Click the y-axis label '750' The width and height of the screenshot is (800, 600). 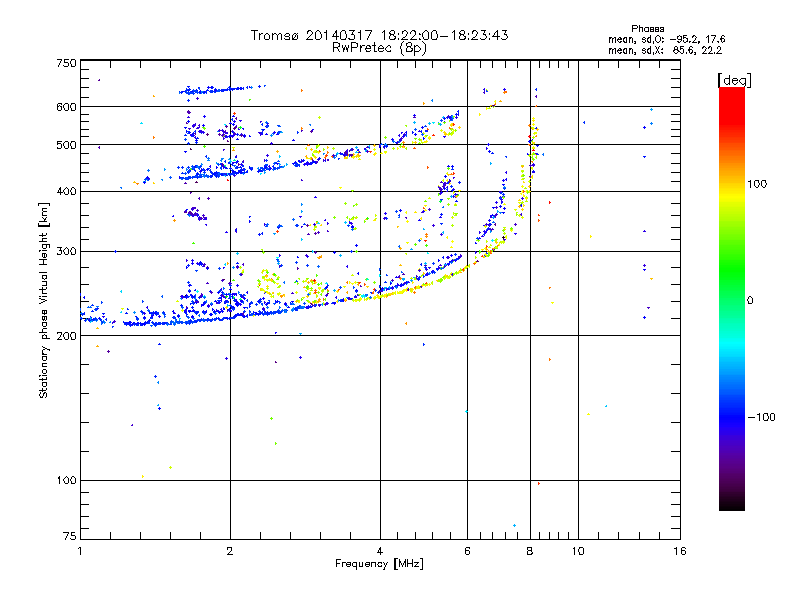point(66,63)
